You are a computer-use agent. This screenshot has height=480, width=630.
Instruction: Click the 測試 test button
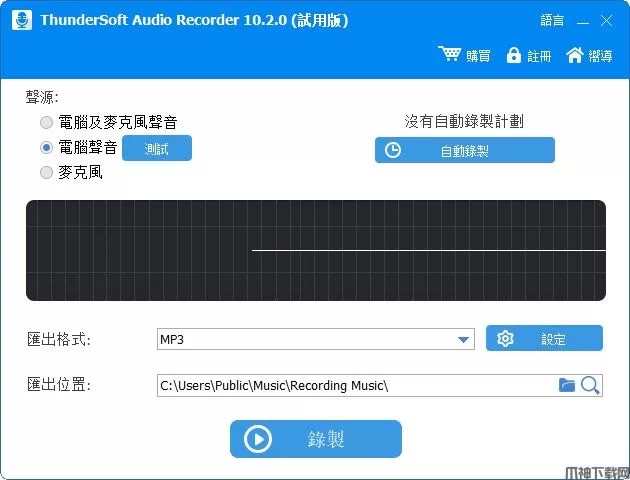click(x=157, y=148)
